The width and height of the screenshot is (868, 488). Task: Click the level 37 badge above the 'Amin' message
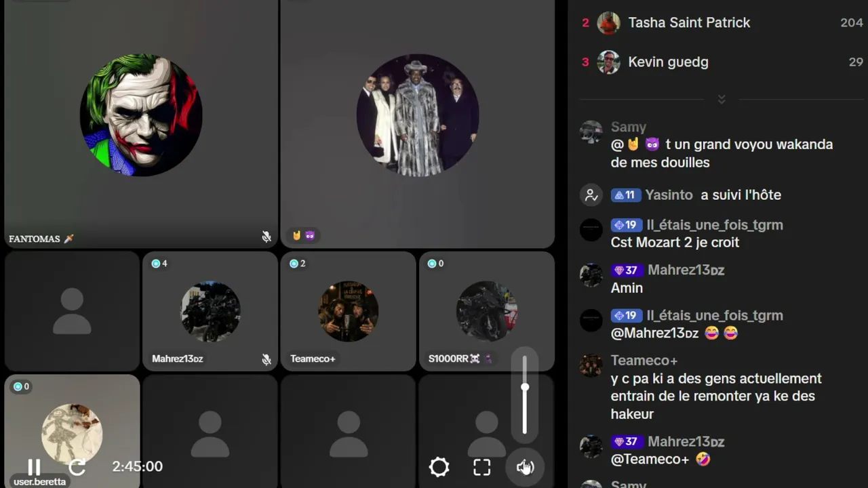627,270
